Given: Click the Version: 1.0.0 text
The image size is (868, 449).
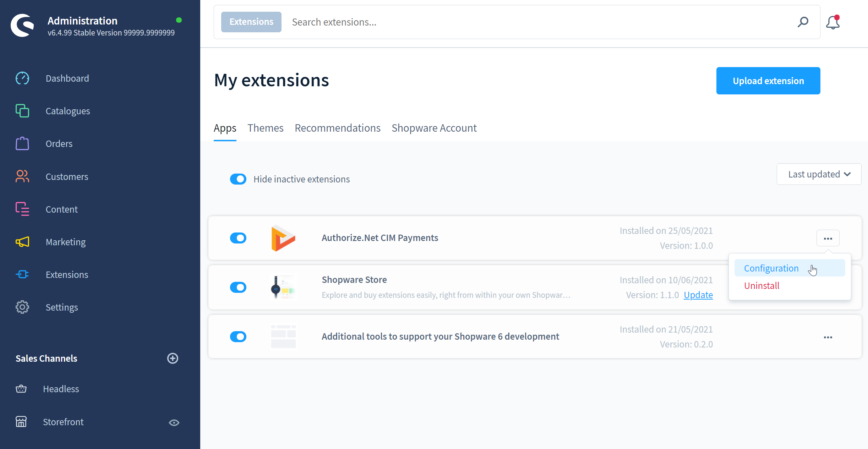Looking at the screenshot, I should coord(686,246).
